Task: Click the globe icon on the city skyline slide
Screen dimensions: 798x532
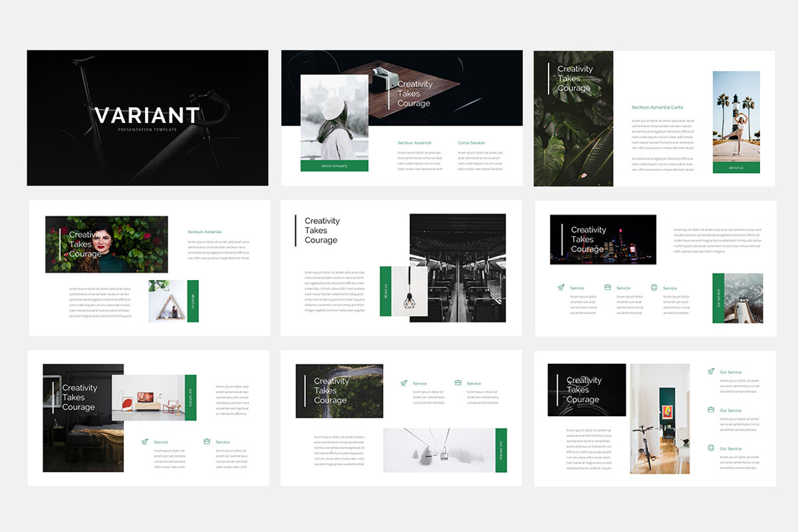Action: (x=654, y=287)
